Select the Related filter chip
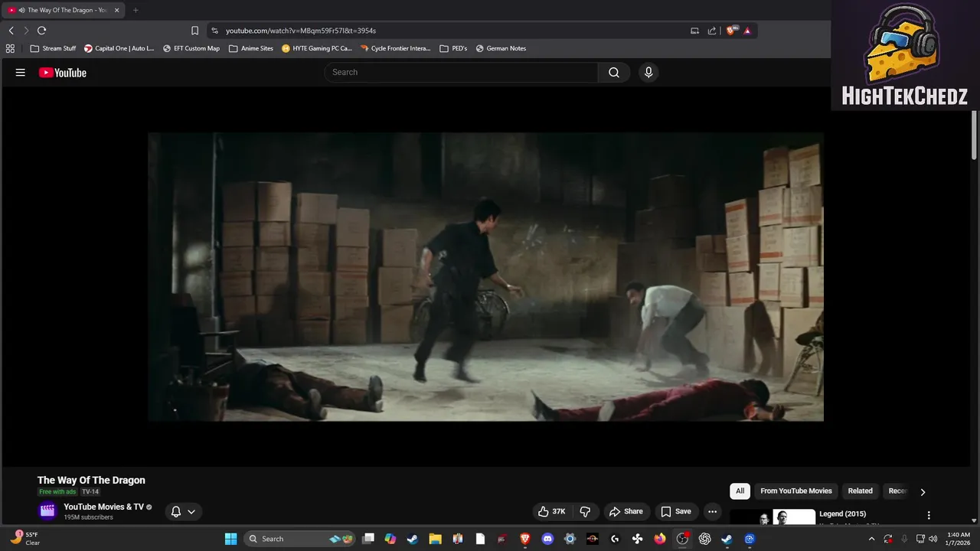This screenshot has height=551, width=980. tap(860, 491)
